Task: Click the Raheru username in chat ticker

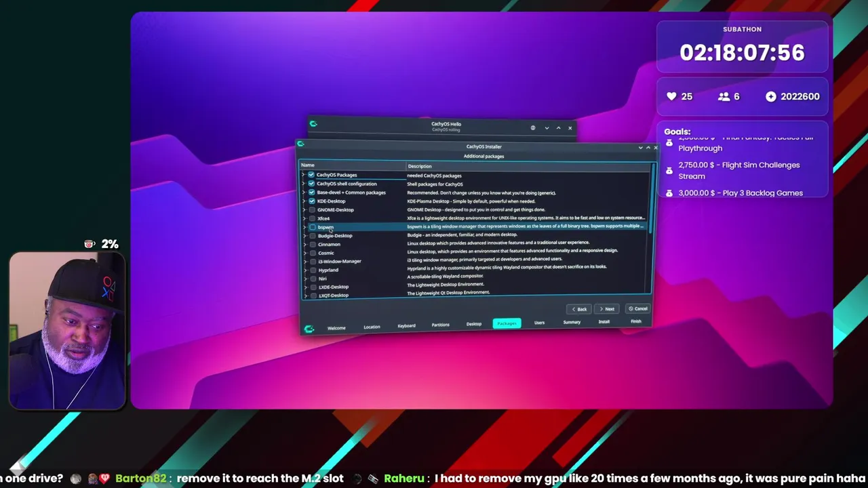Action: pyautogui.click(x=403, y=479)
